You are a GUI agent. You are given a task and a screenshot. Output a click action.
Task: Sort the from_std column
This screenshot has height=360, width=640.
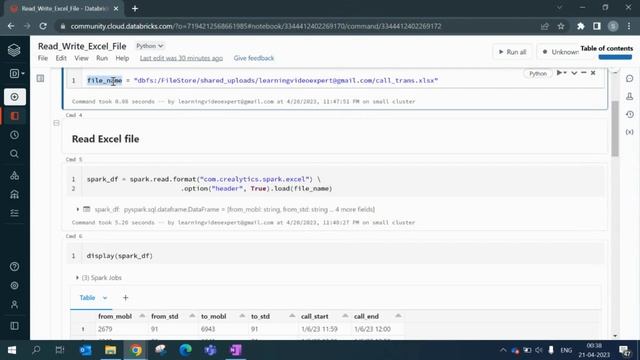click(x=192, y=316)
